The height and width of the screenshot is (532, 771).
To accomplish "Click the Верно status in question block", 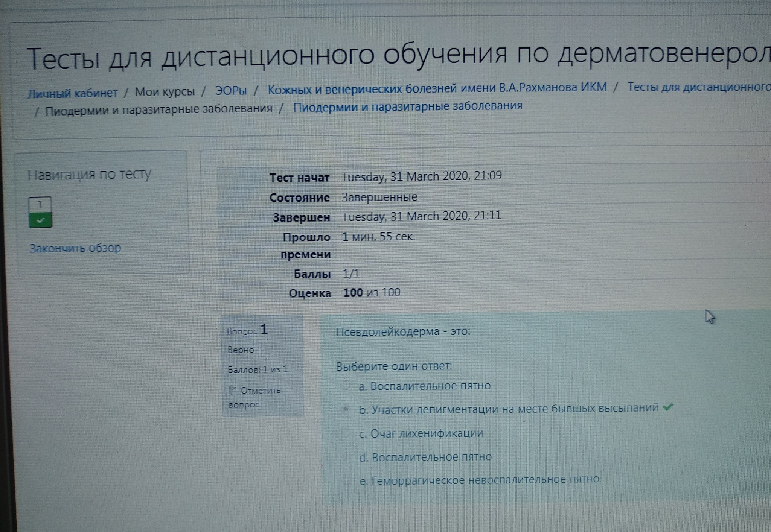I will click(x=241, y=350).
